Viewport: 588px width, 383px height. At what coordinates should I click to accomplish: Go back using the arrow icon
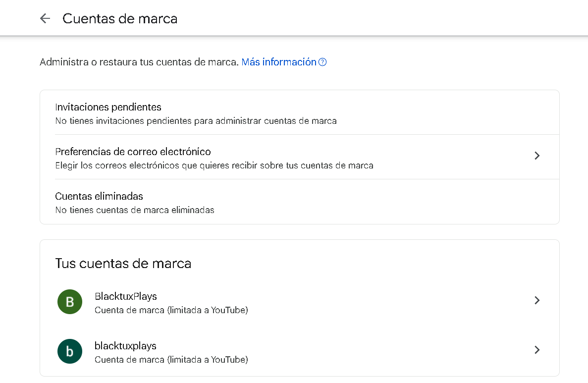[45, 18]
